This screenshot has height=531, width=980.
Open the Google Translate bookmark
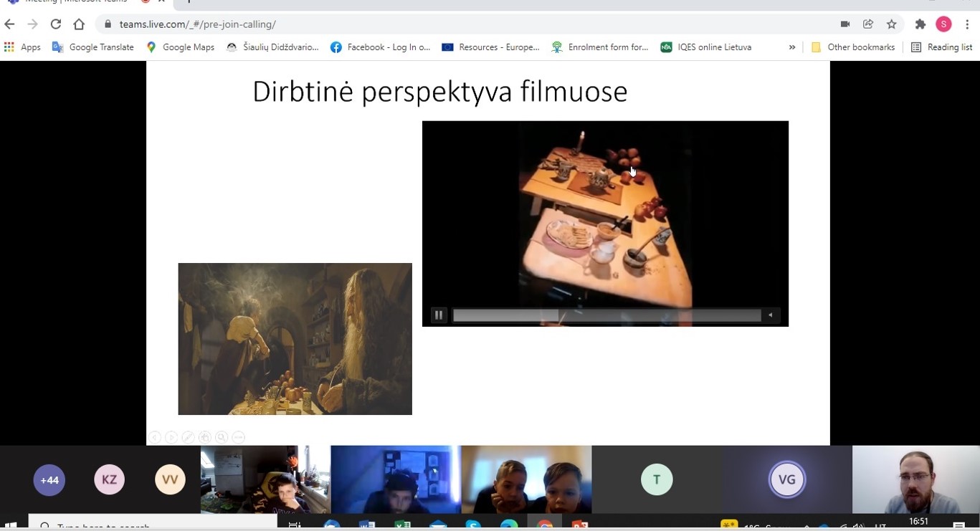click(93, 47)
